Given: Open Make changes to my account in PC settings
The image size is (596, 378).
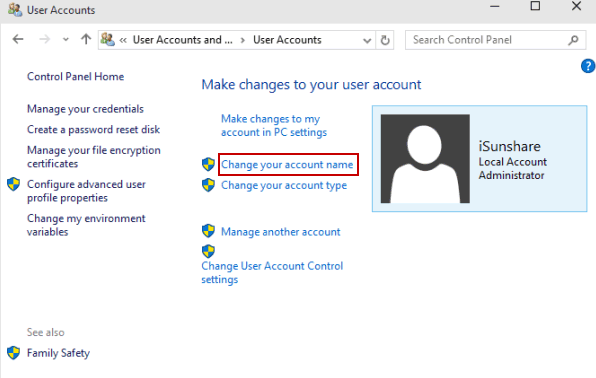Looking at the screenshot, I should pos(274,125).
